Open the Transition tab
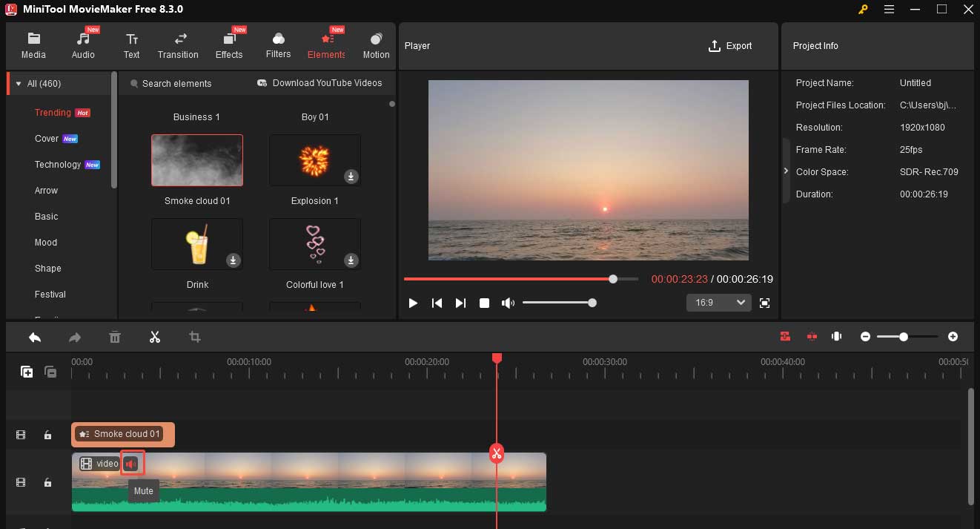Viewport: 980px width, 529px height. click(x=178, y=46)
